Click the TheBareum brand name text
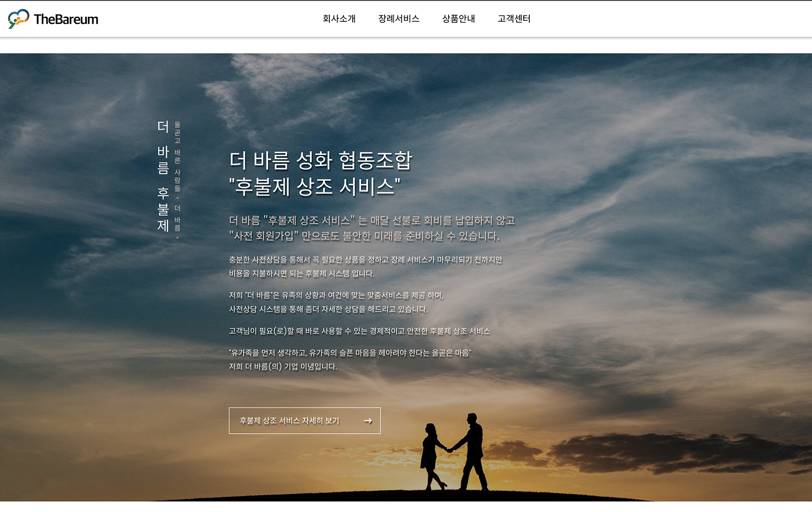Image resolution: width=812 pixels, height=512 pixels. click(66, 19)
